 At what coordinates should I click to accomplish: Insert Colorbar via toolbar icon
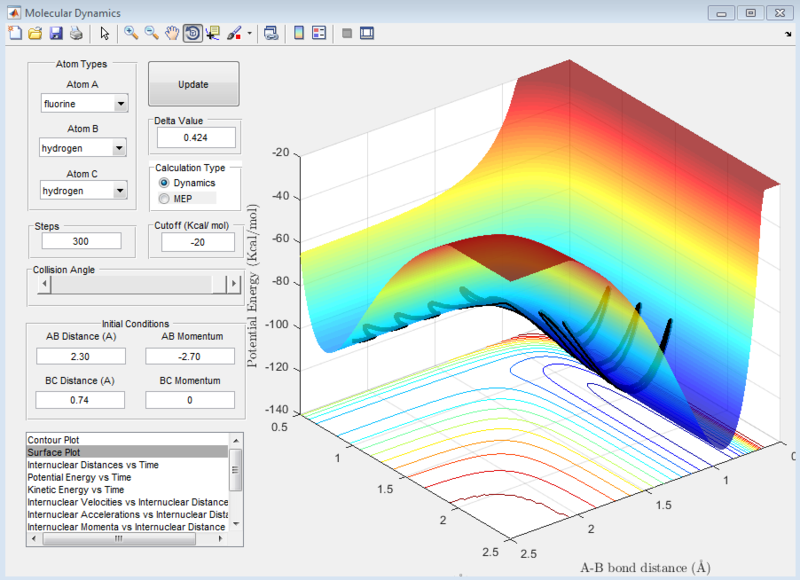pyautogui.click(x=299, y=34)
